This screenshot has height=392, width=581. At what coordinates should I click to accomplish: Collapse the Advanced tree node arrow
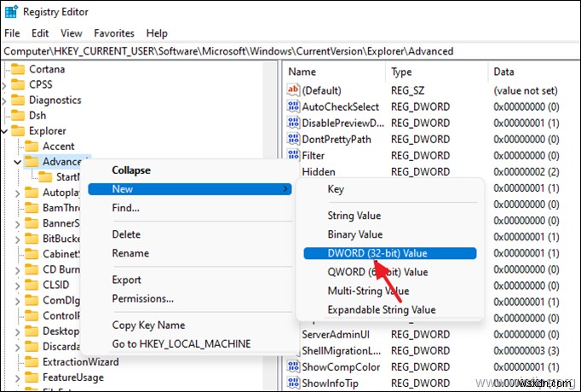tap(17, 162)
